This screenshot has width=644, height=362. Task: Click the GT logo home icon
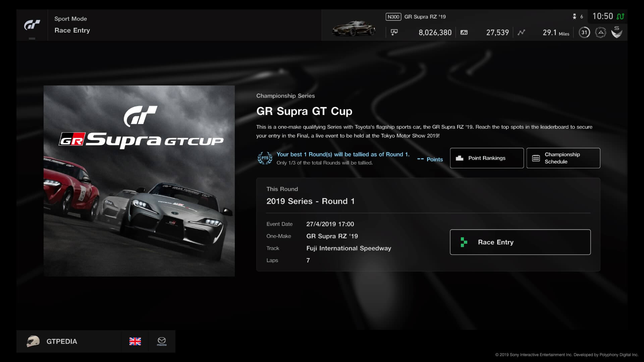coord(32,25)
